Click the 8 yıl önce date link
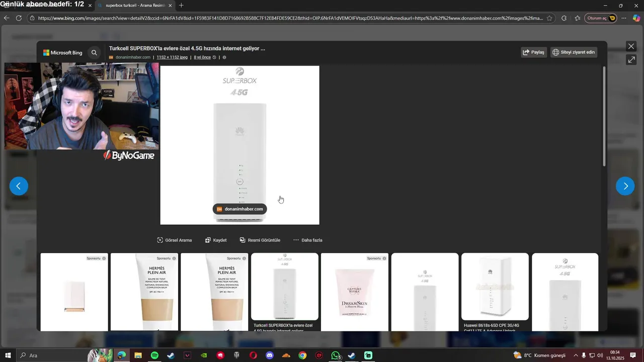The image size is (644, 362). [x=202, y=57]
